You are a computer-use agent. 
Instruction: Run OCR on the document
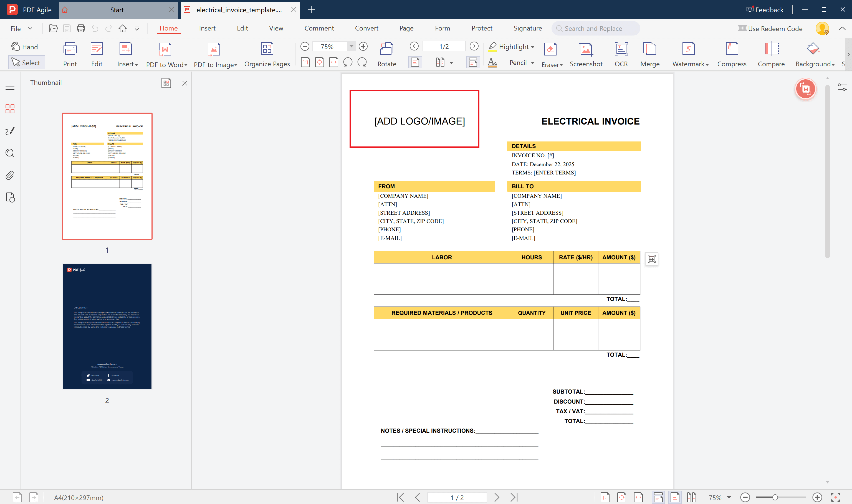[x=621, y=54]
